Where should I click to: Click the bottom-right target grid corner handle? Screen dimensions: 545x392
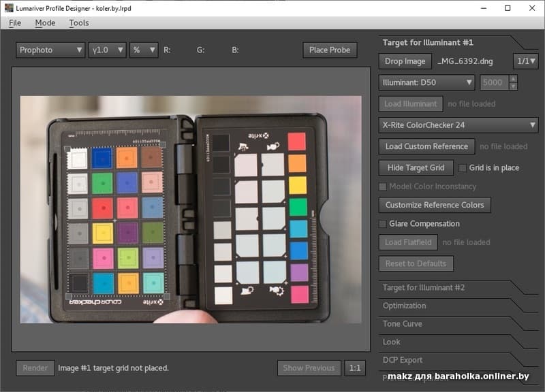coord(167,296)
